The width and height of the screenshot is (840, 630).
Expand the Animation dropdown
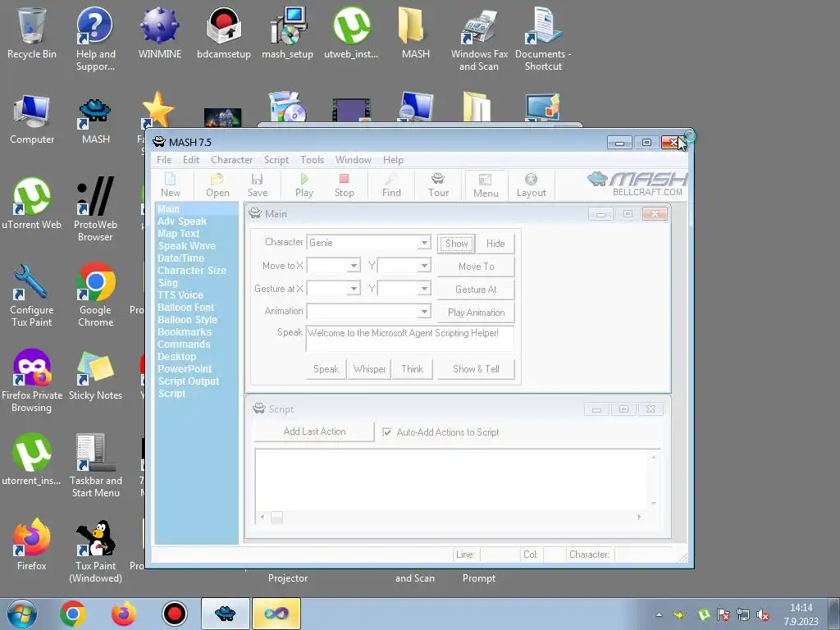click(424, 311)
